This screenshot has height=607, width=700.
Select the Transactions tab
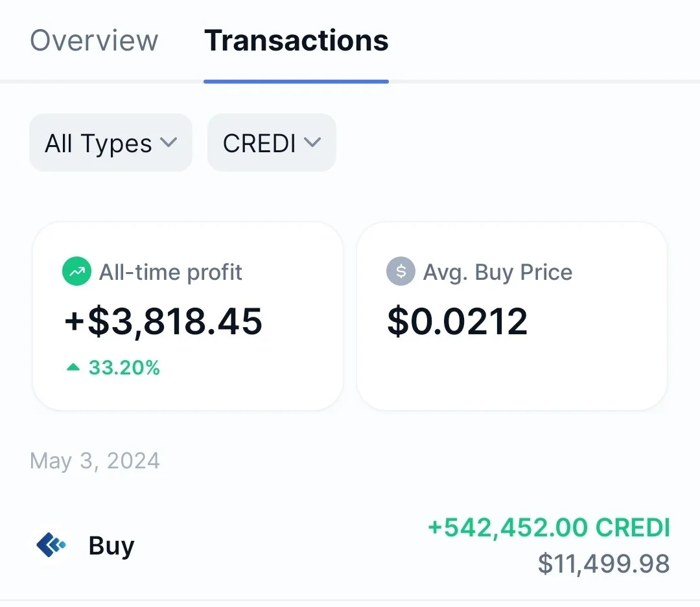click(296, 41)
